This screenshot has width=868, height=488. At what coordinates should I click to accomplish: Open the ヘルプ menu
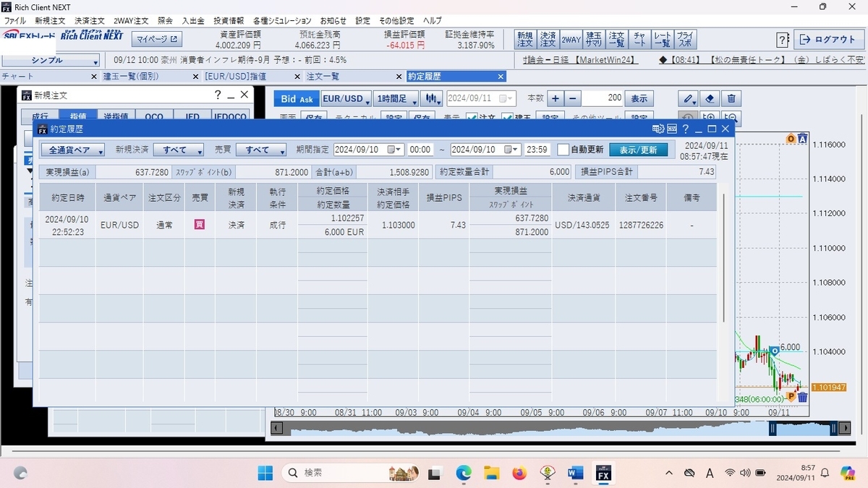click(x=433, y=21)
